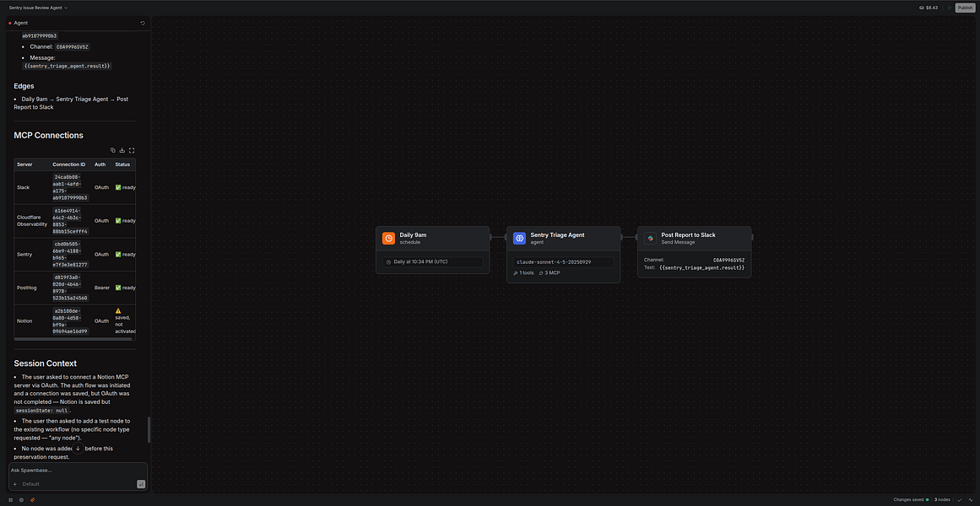This screenshot has height=506, width=980.
Task: Click the chat panel vertical scrollbar
Action: pyautogui.click(x=149, y=429)
